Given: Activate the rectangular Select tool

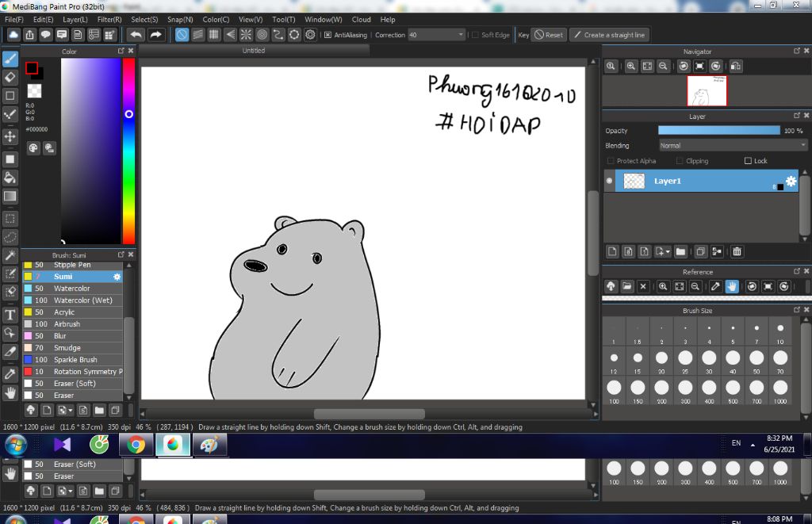Looking at the screenshot, I should click(x=10, y=219).
